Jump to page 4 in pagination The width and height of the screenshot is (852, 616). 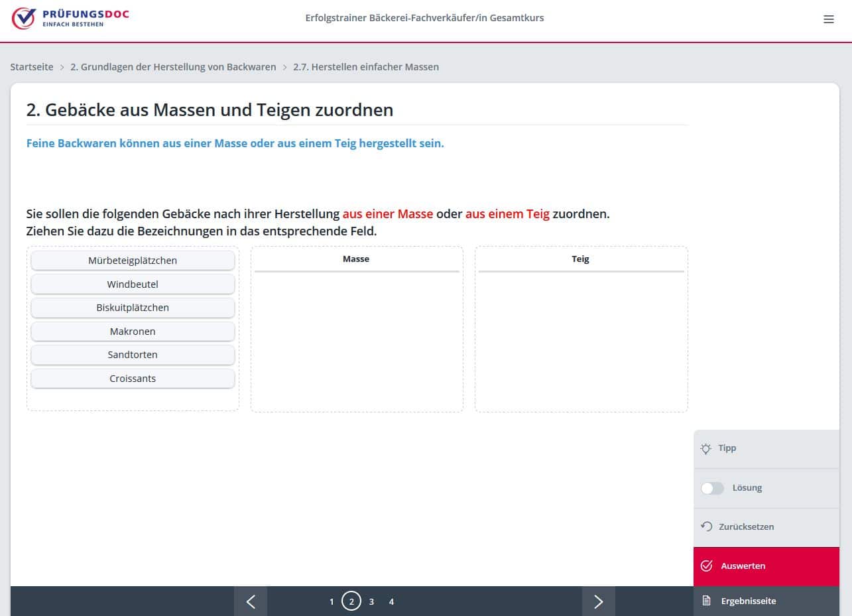391,602
